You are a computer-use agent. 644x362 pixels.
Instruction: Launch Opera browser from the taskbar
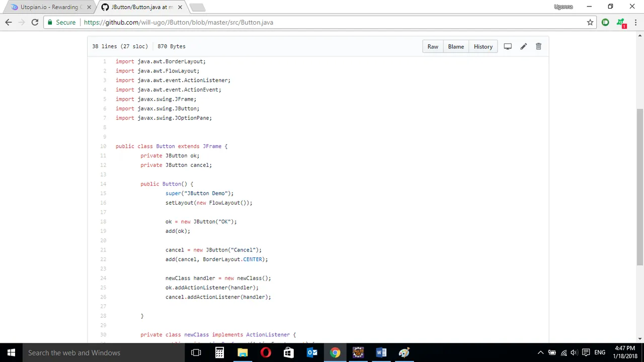pyautogui.click(x=266, y=352)
